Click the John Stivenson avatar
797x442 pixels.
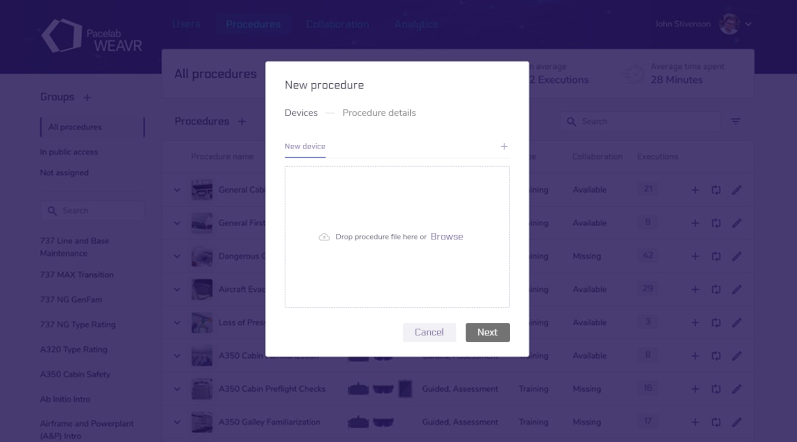[x=729, y=24]
